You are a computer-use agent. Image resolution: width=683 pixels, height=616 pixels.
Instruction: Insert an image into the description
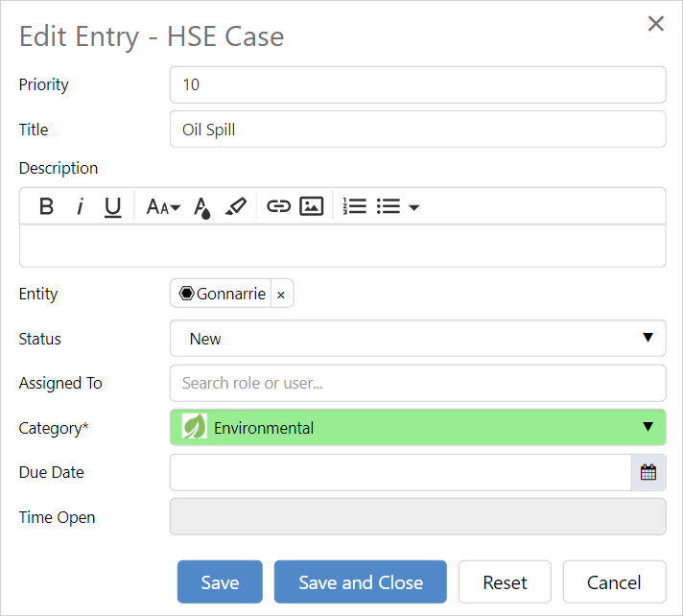[x=312, y=206]
